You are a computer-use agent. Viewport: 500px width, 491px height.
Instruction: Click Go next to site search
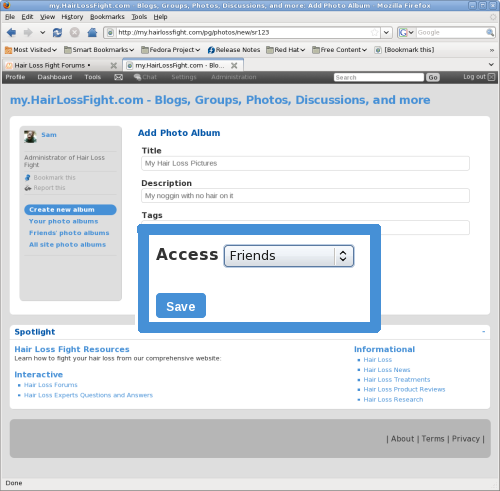[433, 77]
